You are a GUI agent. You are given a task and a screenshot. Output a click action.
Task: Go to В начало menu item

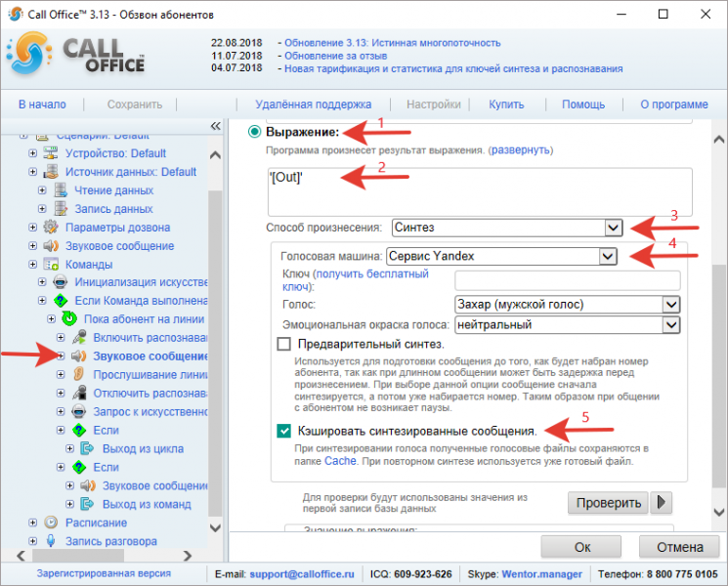coord(42,105)
